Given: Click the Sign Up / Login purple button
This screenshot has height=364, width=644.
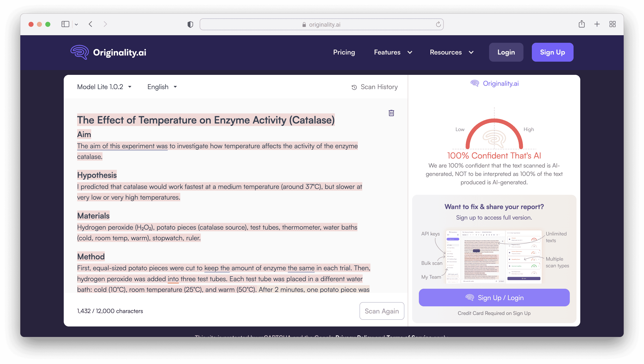Looking at the screenshot, I should (x=494, y=298).
